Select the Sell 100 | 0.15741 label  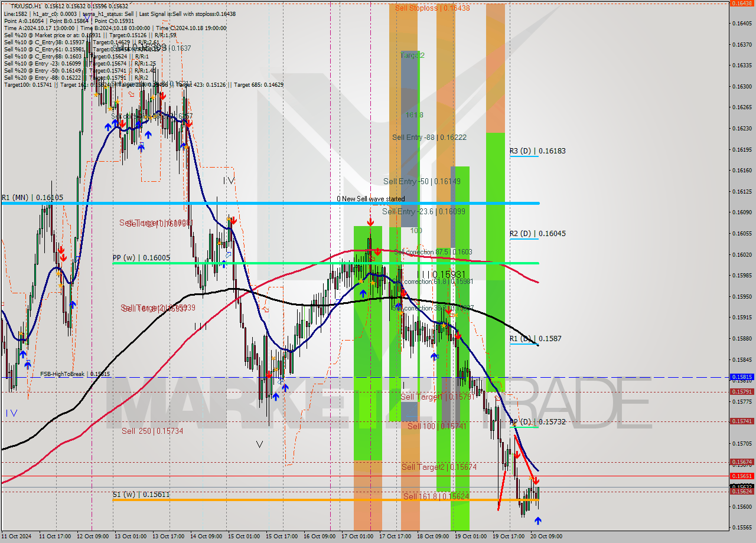[436, 426]
